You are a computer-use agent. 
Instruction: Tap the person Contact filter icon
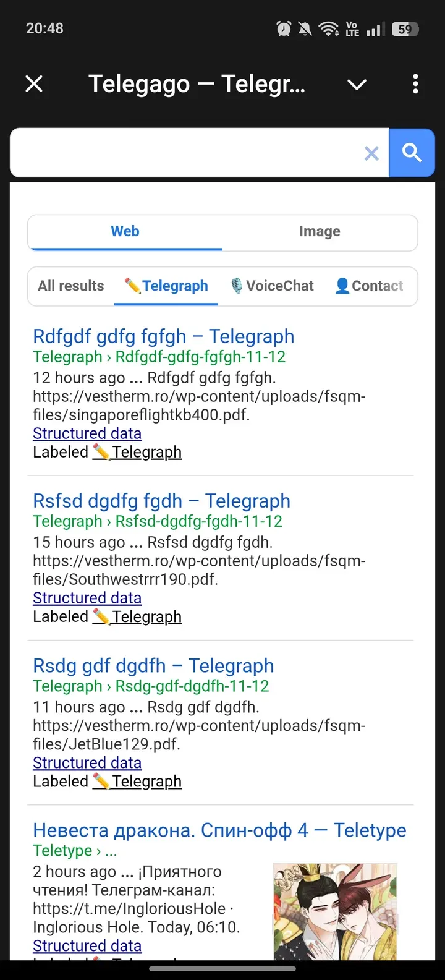342,286
